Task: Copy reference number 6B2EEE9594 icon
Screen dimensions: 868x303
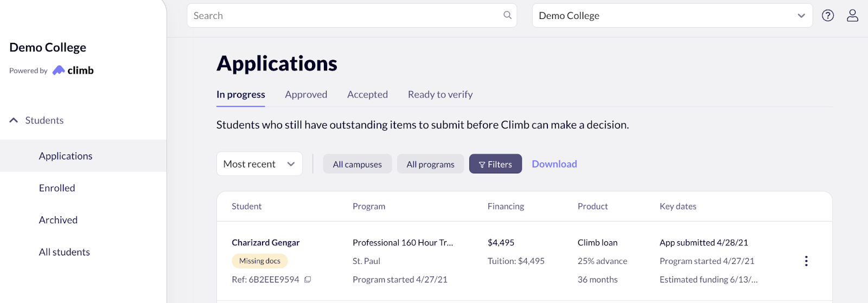Action: click(308, 280)
